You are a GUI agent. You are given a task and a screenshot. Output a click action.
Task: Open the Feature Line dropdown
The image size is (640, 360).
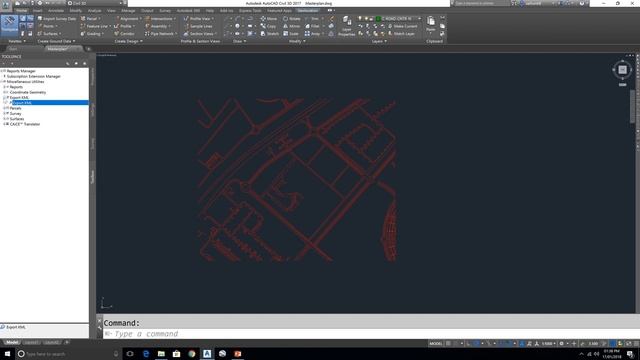click(x=95, y=26)
